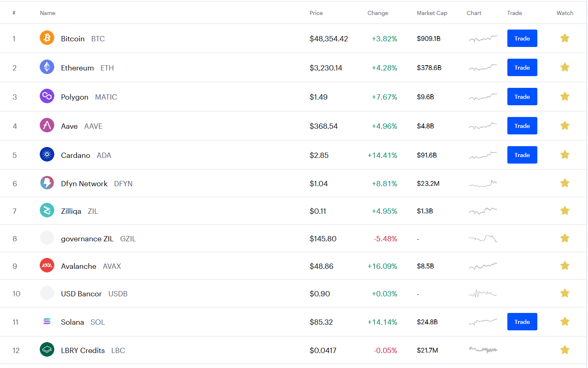Click the AVAX ticker symbol
588x368 pixels.
(x=112, y=266)
